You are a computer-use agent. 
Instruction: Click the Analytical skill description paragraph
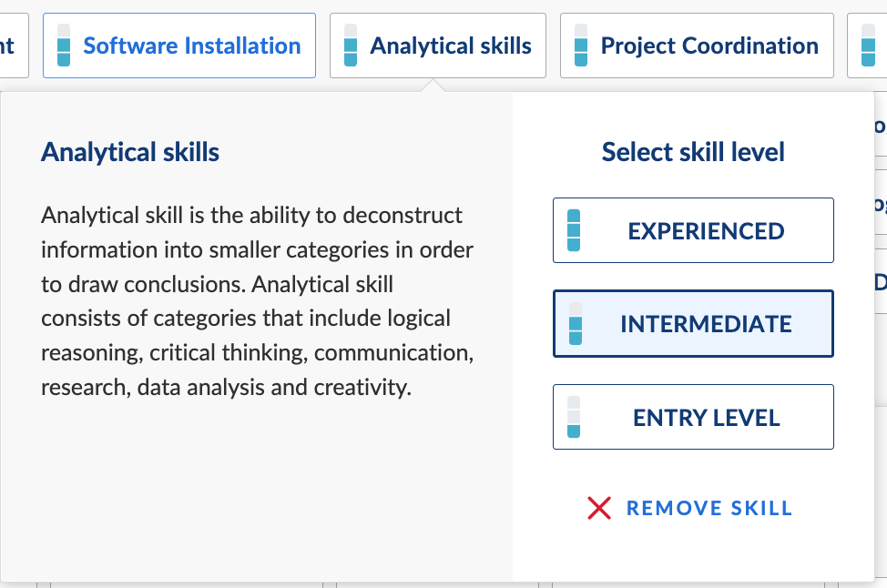coord(258,301)
